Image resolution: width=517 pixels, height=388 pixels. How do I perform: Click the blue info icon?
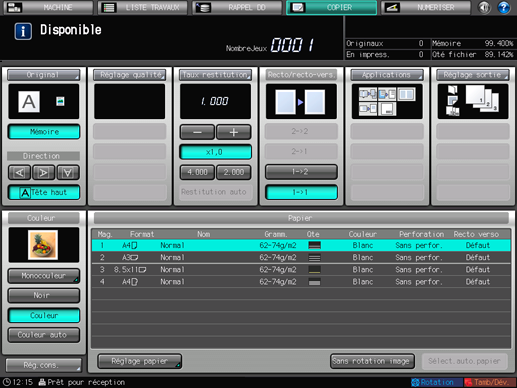(x=23, y=31)
